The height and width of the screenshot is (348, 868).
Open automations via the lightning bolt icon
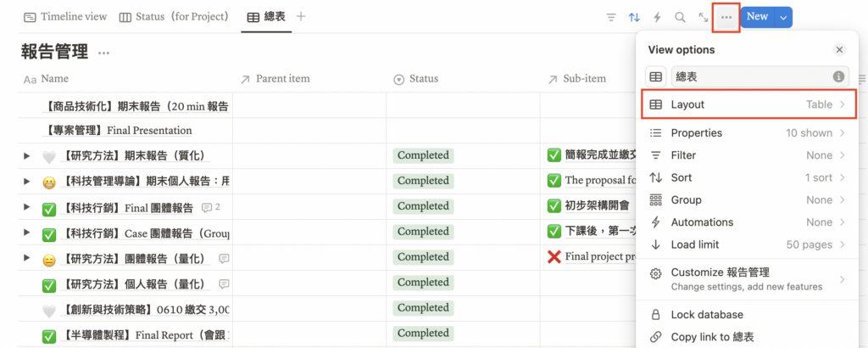[657, 17]
